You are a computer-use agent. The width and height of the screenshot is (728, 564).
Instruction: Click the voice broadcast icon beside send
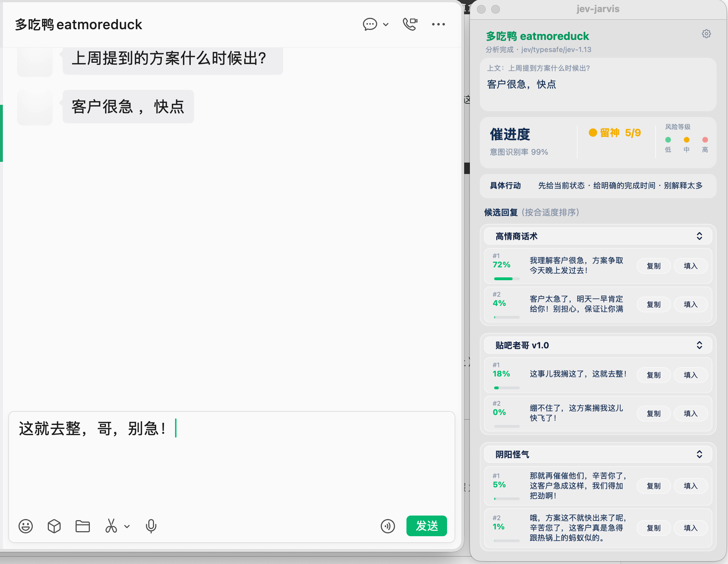388,526
